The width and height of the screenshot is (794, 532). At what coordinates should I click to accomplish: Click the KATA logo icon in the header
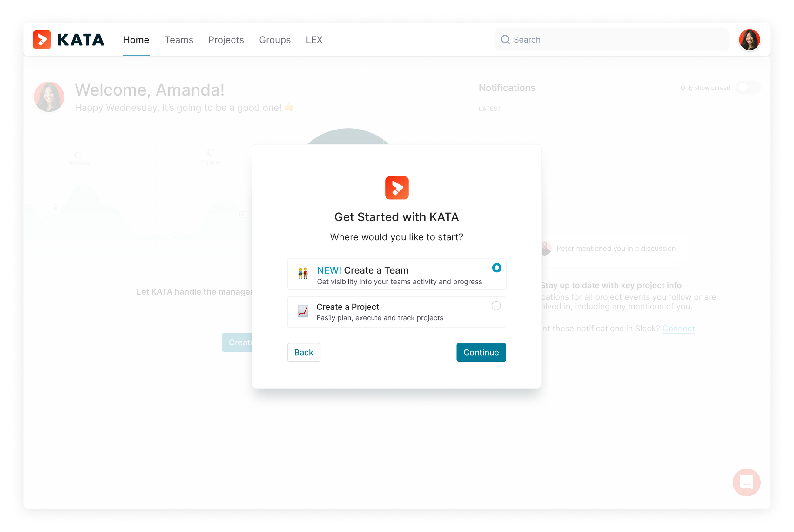click(42, 40)
